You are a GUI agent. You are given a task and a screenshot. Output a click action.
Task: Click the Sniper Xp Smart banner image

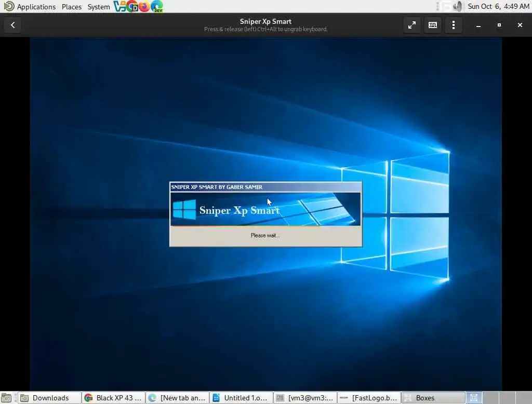(x=265, y=209)
